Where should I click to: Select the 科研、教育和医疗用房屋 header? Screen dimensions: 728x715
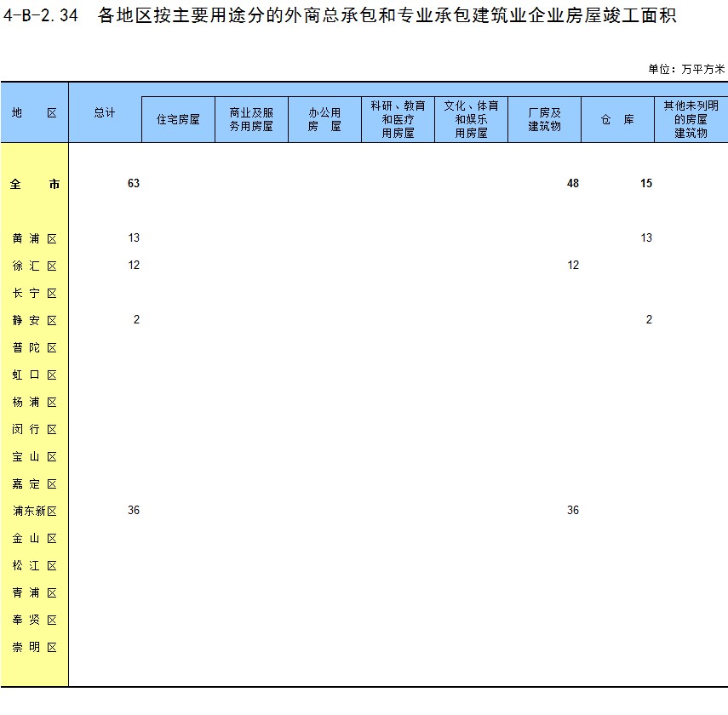coord(398,119)
